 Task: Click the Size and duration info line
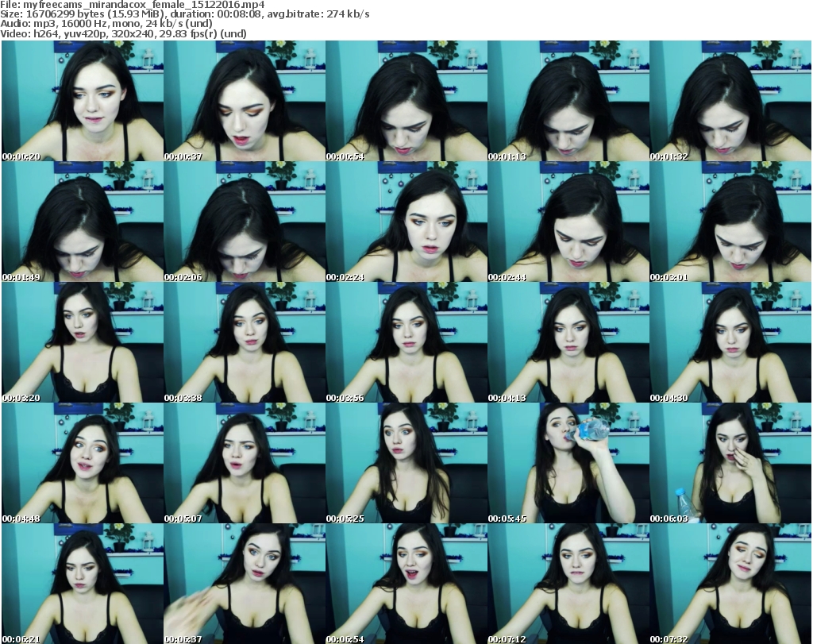[x=184, y=14]
